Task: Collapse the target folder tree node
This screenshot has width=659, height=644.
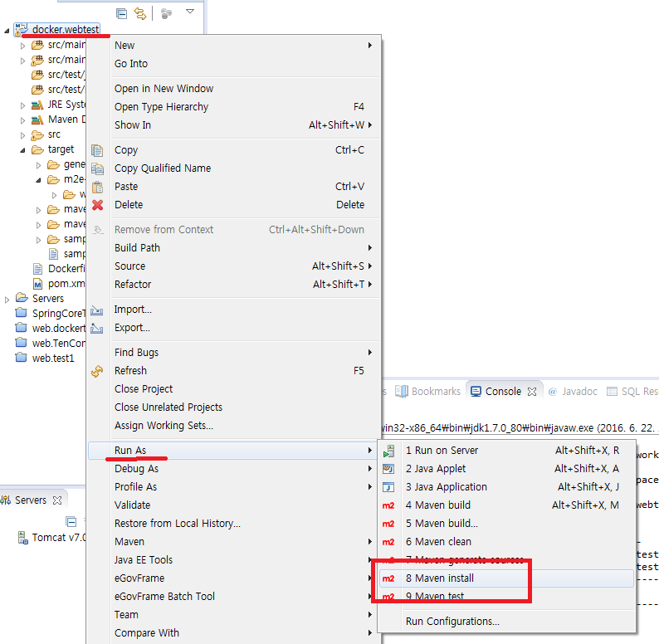Action: pos(23,150)
